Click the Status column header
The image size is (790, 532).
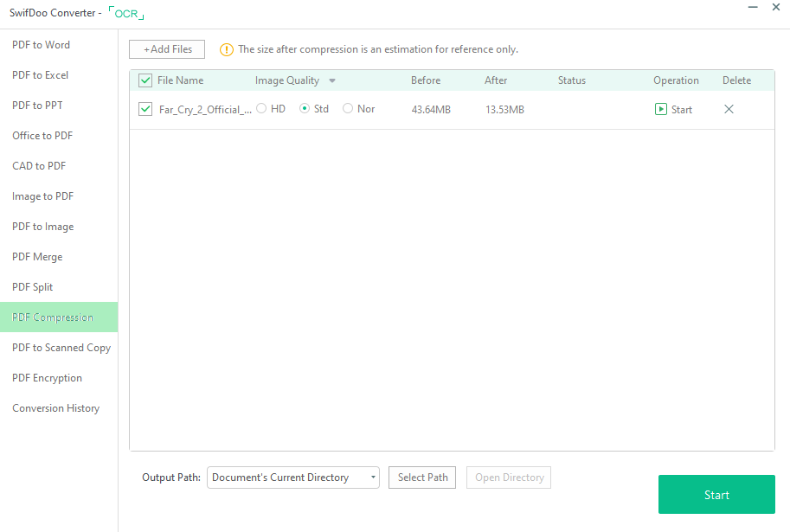tap(572, 80)
